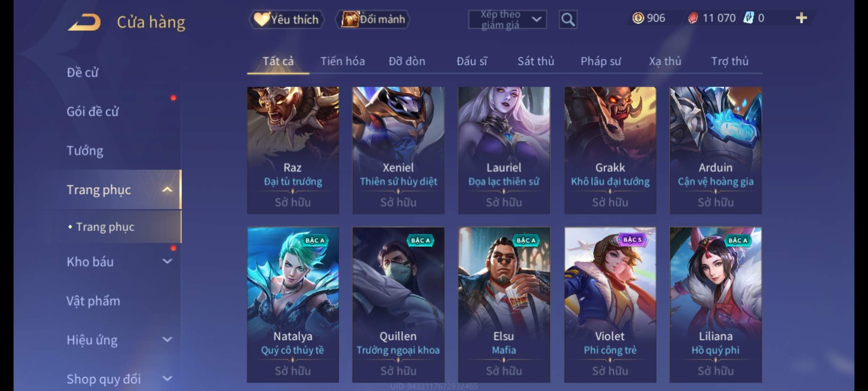Select the Tiến hóa tab
The height and width of the screenshot is (391, 868).
342,61
